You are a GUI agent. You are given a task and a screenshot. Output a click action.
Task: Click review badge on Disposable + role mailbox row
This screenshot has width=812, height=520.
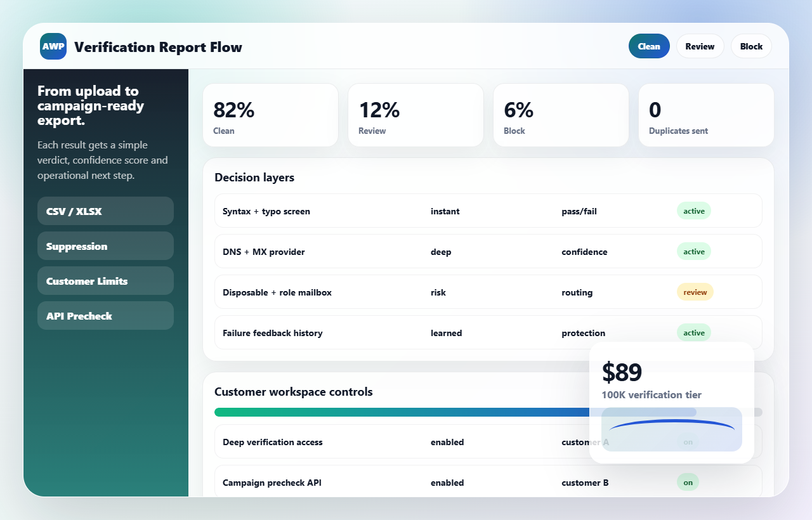tap(695, 292)
